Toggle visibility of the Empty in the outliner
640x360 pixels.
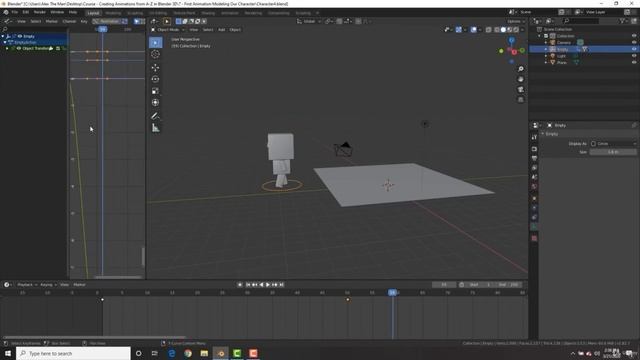(x=634, y=49)
